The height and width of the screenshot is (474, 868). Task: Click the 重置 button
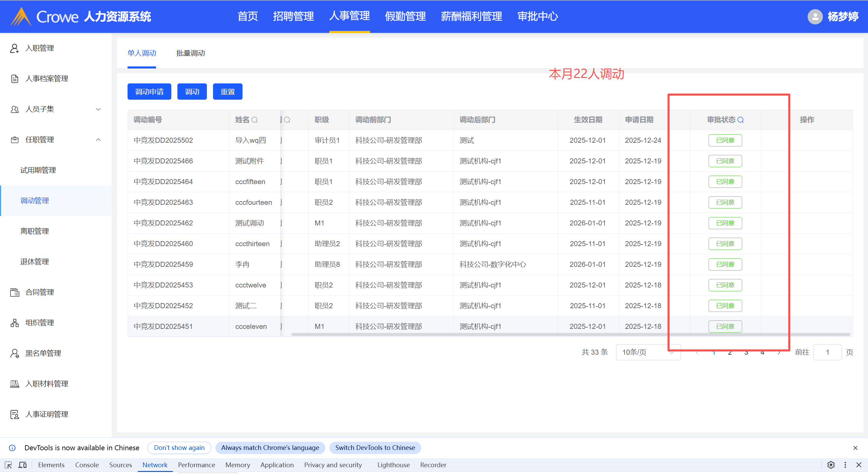pos(228,92)
